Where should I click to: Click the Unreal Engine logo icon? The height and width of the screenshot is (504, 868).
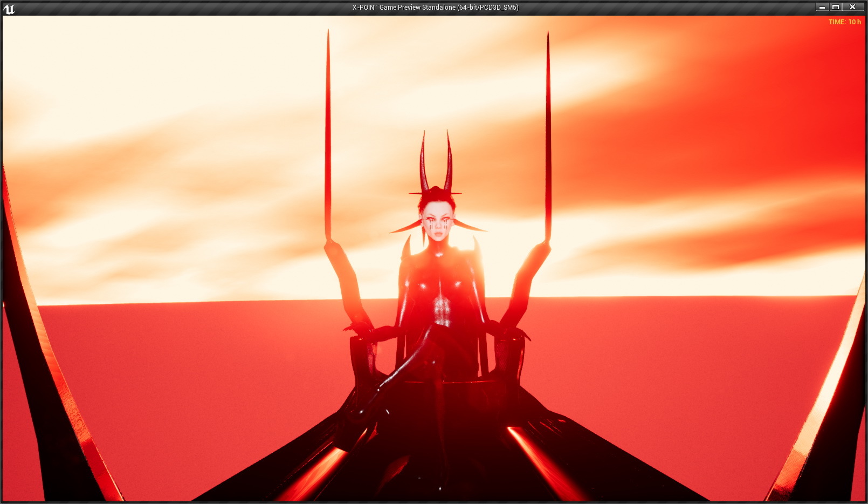click(9, 8)
